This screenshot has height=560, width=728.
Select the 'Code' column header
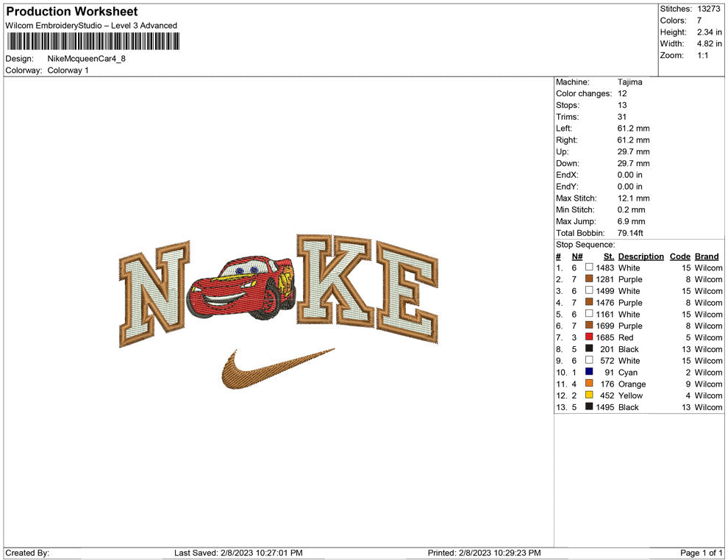(x=679, y=256)
